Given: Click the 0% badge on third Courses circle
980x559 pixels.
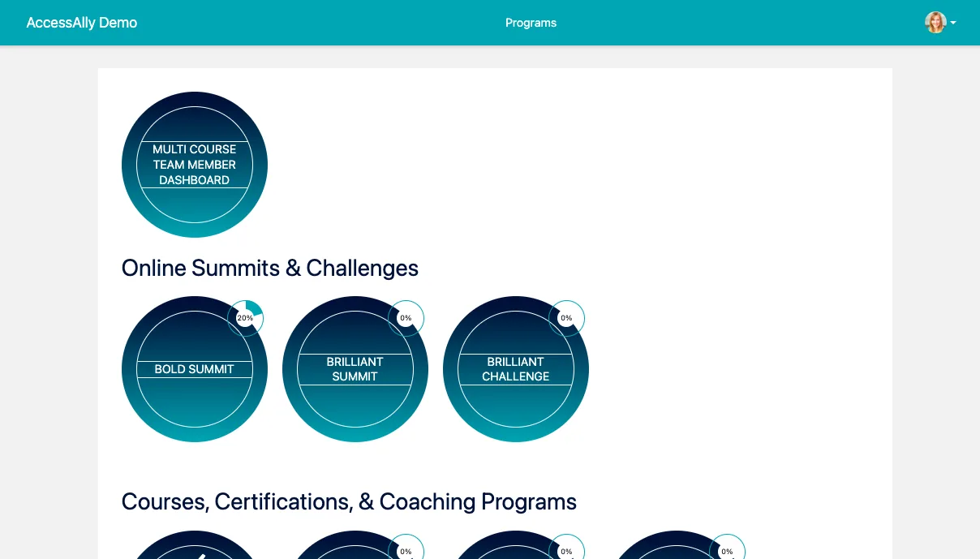Looking at the screenshot, I should pos(566,550).
